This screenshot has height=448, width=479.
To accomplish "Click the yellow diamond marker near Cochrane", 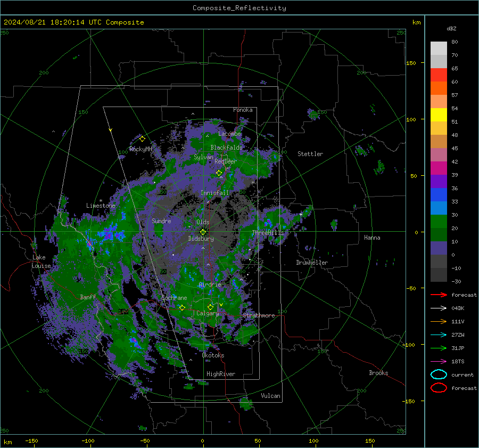I will tap(182, 307).
